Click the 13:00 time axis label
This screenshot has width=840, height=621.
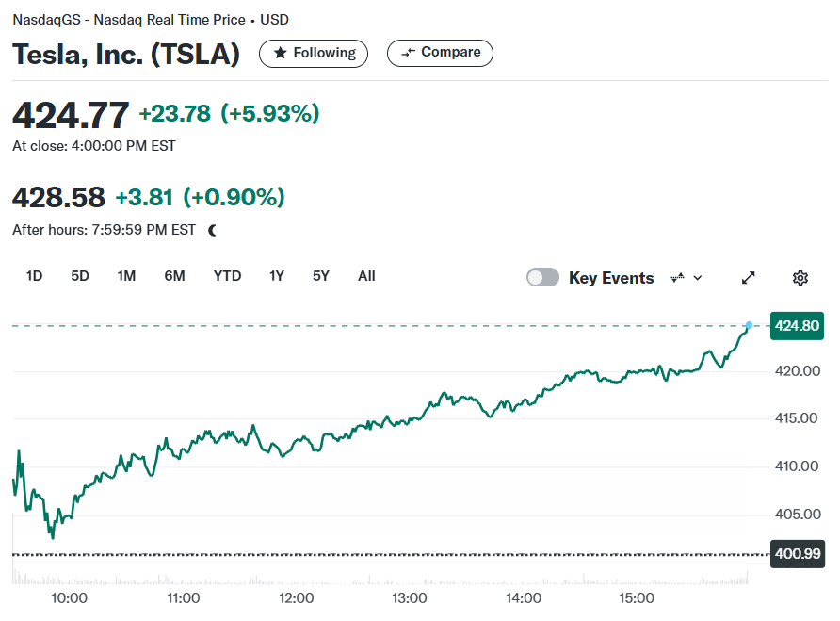pyautogui.click(x=410, y=598)
